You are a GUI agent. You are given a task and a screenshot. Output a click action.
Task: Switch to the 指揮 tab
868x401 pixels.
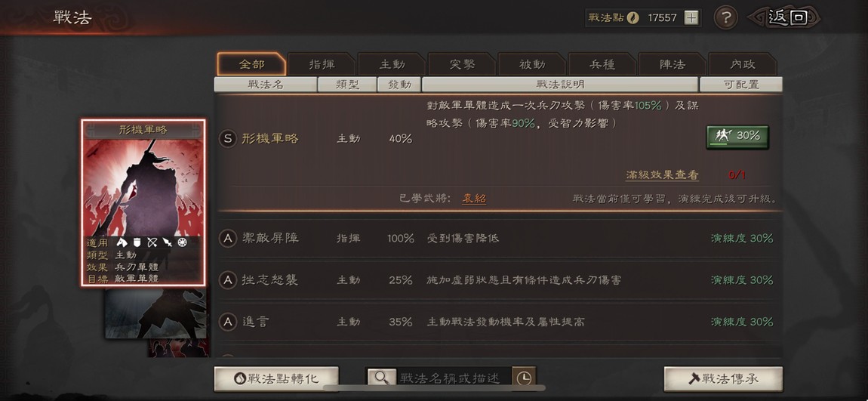point(322,64)
